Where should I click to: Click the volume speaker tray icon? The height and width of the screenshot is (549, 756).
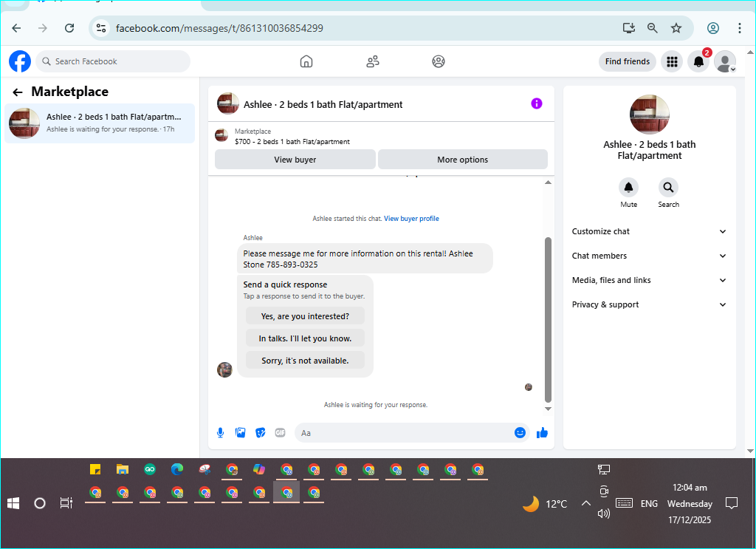click(603, 514)
